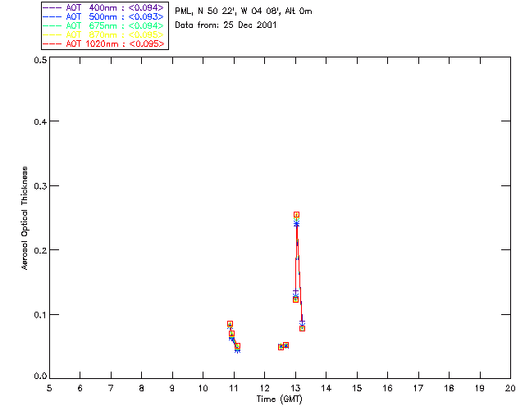
Task: Click the lowest data marker just after 11 GMT
Action: click(x=237, y=346)
